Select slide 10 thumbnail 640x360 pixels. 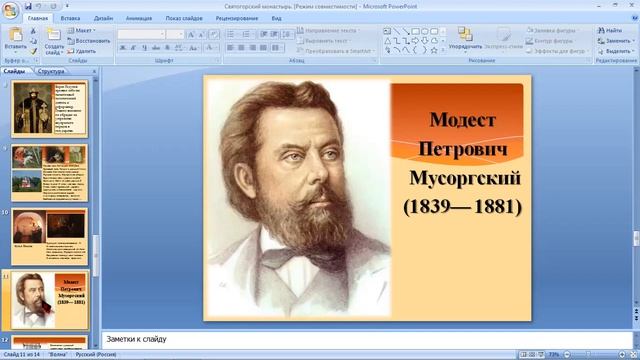click(49, 237)
